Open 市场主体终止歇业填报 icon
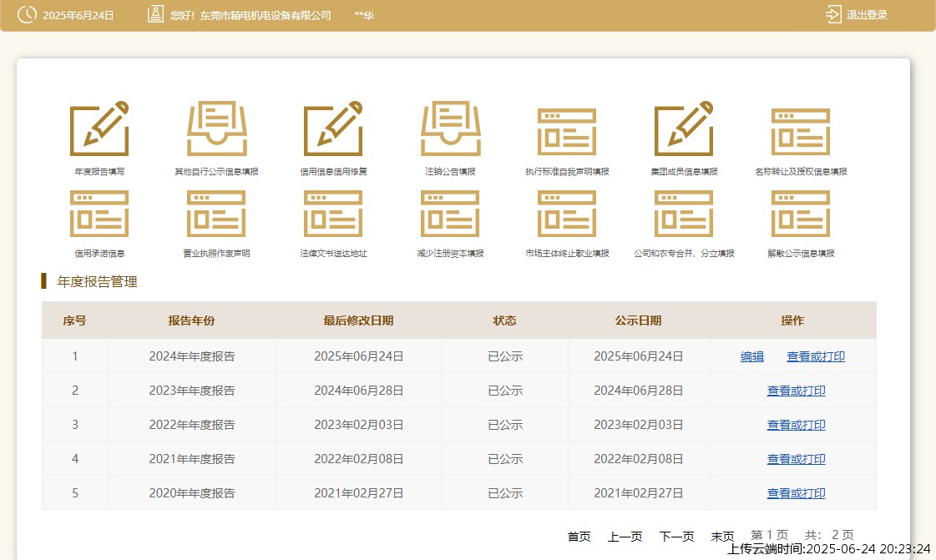 click(x=567, y=214)
